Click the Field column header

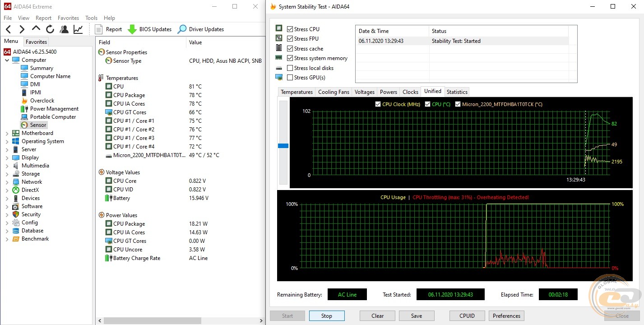(141, 42)
